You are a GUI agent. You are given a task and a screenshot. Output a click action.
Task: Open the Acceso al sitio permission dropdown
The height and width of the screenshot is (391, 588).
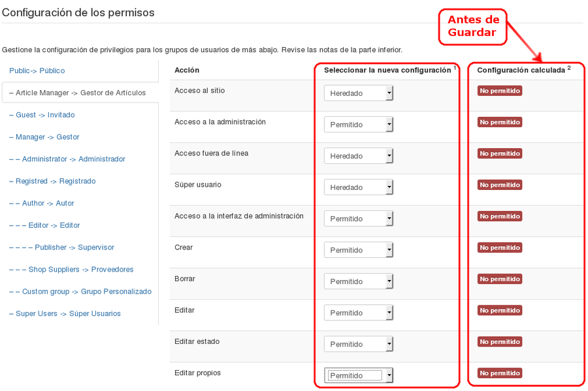coord(359,93)
